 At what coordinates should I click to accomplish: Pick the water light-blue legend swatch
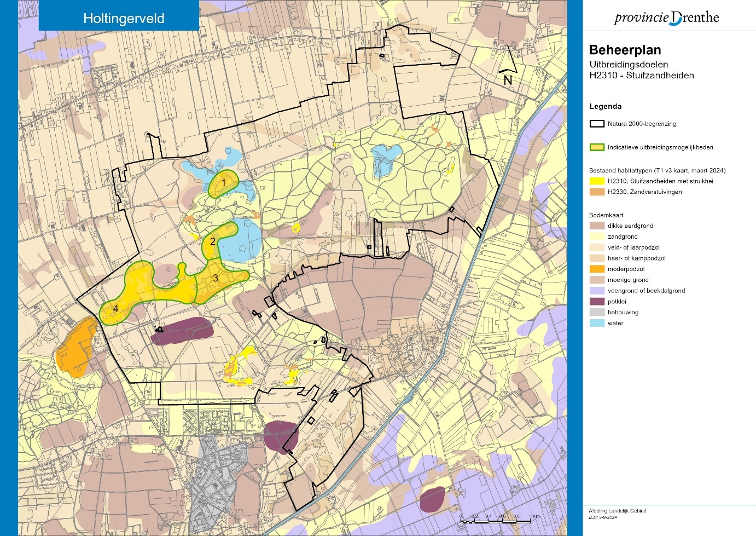(x=596, y=323)
